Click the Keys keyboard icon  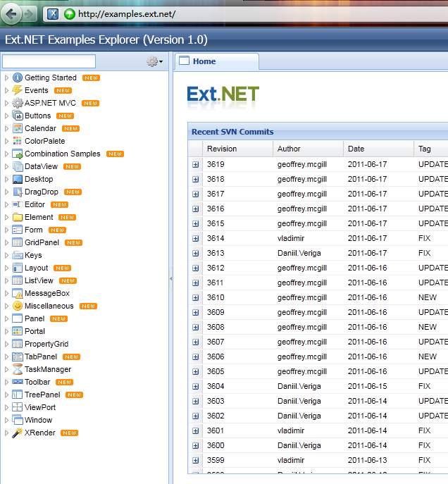click(18, 255)
